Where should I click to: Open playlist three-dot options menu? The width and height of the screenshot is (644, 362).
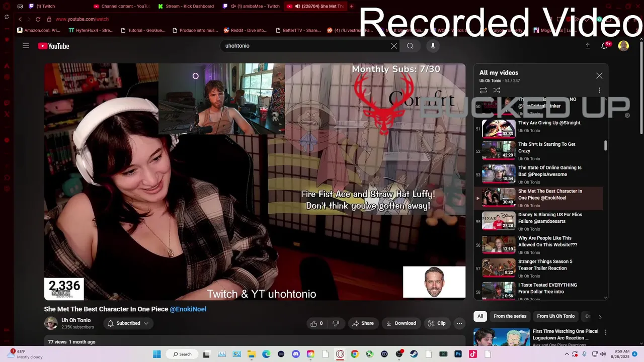pos(599,90)
